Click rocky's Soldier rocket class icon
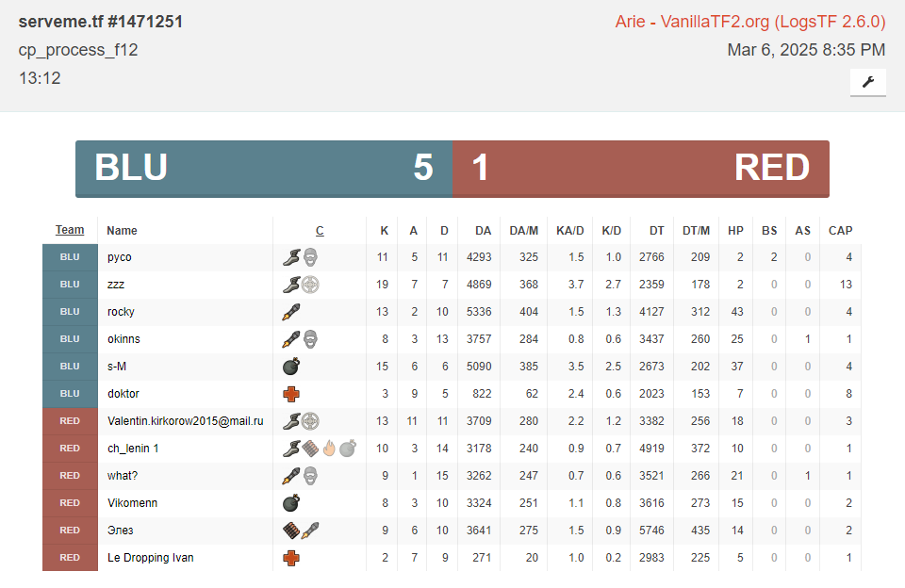Screen dimensions: 905x588 (x=291, y=312)
